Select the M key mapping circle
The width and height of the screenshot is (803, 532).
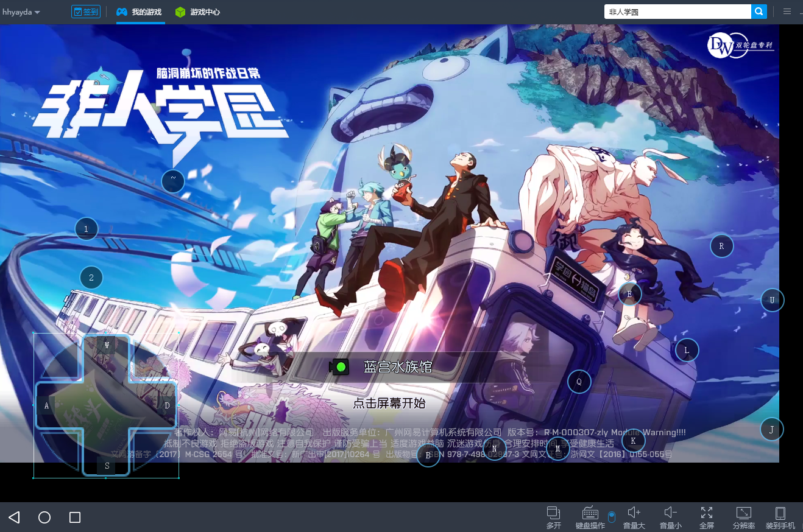pos(557,449)
